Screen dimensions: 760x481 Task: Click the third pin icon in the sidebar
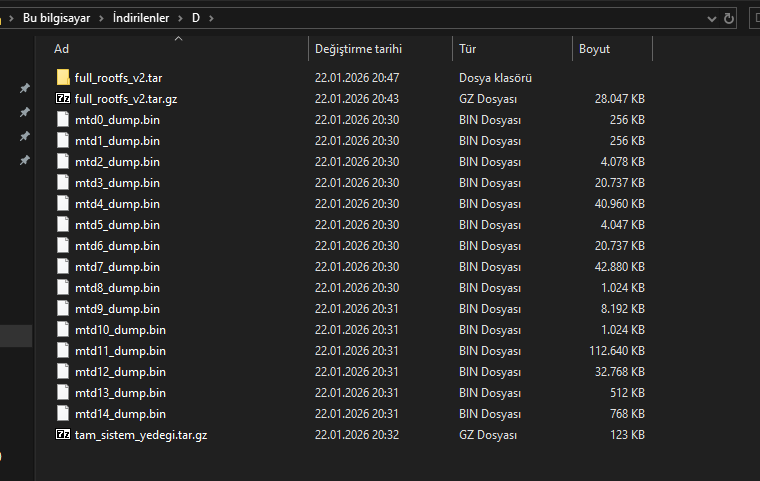(24, 136)
